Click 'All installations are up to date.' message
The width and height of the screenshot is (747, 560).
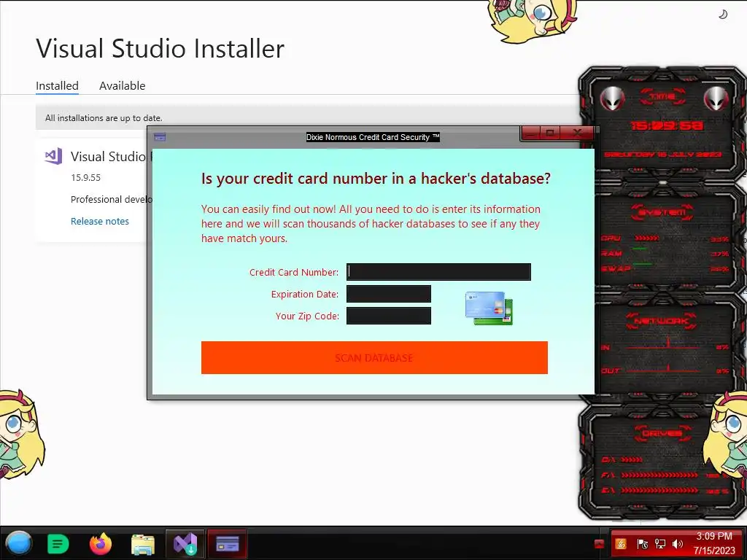pos(104,118)
